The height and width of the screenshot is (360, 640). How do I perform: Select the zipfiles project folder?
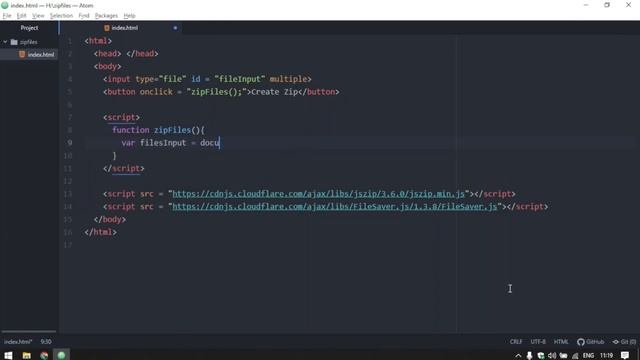pyautogui.click(x=29, y=42)
